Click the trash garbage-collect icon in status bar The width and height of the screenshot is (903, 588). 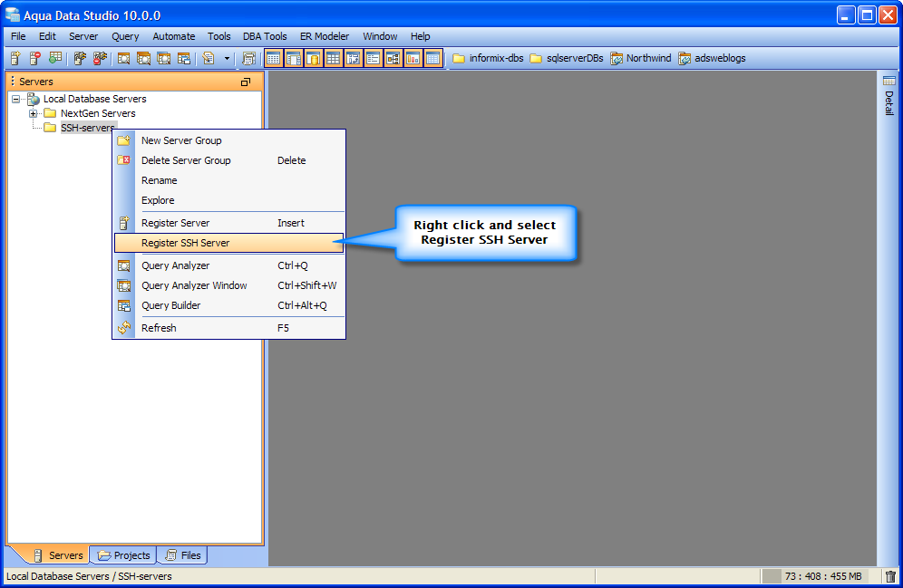click(890, 576)
